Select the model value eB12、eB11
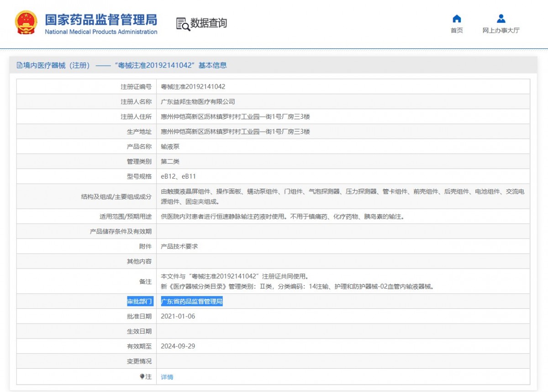Screen dimensions: 548x392 (179, 176)
